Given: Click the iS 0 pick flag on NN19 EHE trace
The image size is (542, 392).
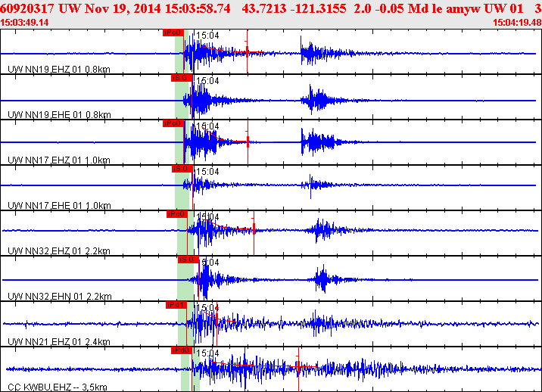Looking at the screenshot, I should (182, 78).
